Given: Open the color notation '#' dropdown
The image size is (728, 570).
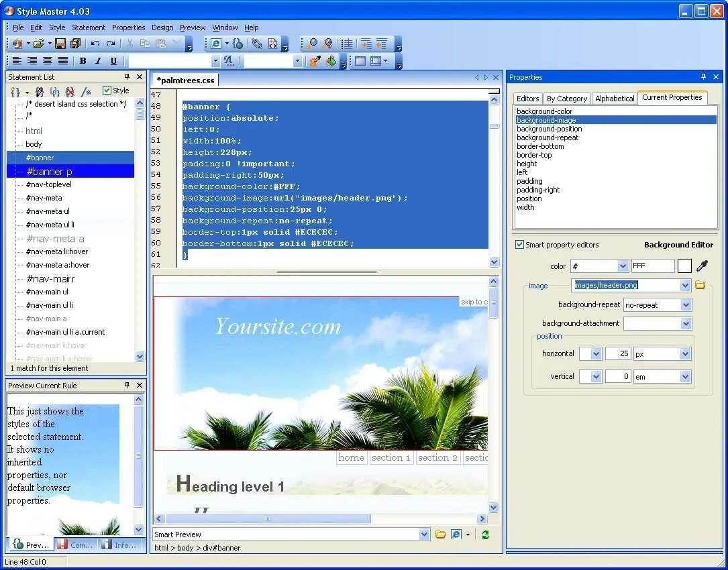Looking at the screenshot, I should tap(623, 266).
